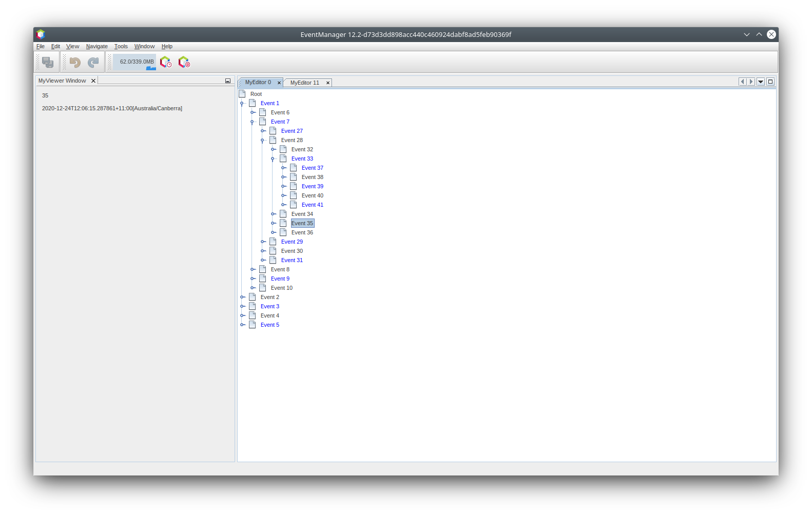
Task: Click the Undo arrow icon
Action: [x=75, y=62]
